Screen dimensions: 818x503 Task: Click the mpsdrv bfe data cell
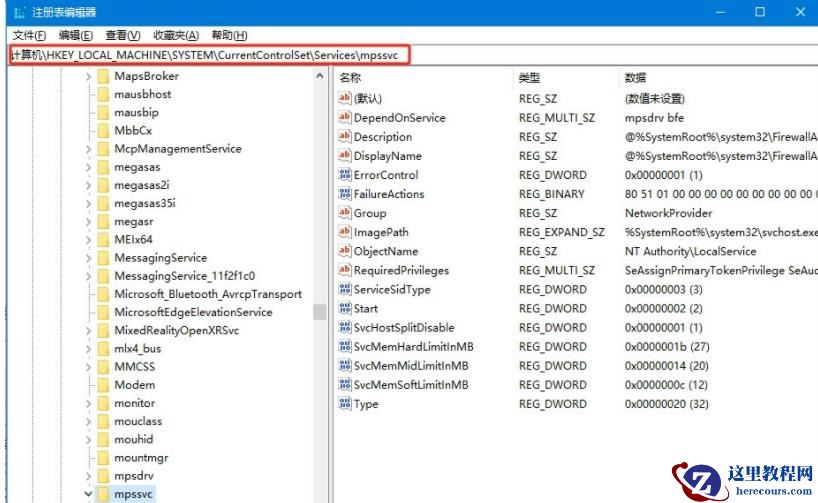654,118
